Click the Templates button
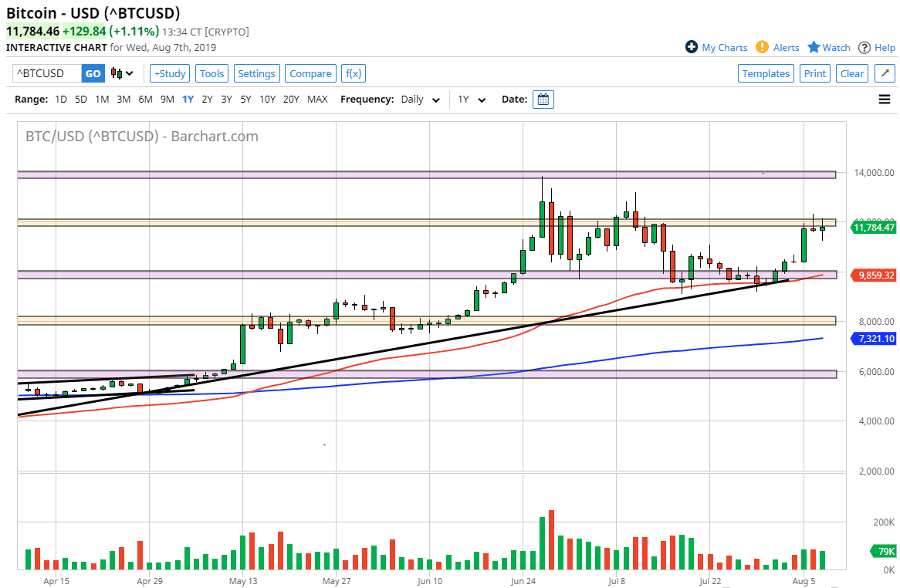The image size is (900, 588). (x=766, y=73)
